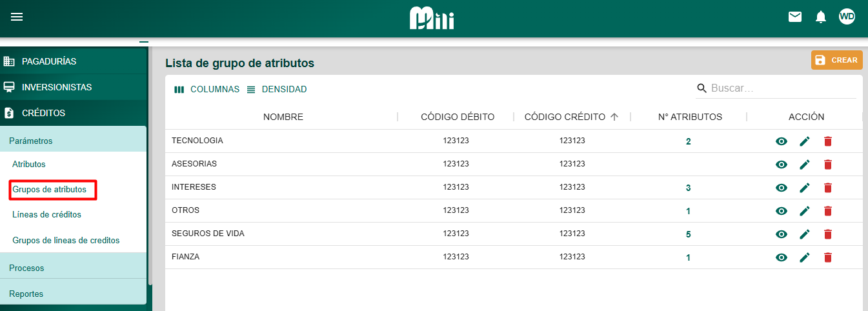Screen dimensions: 868x311
Task: Edit the TECNOLOGIA group with pencil icon
Action: [805, 141]
